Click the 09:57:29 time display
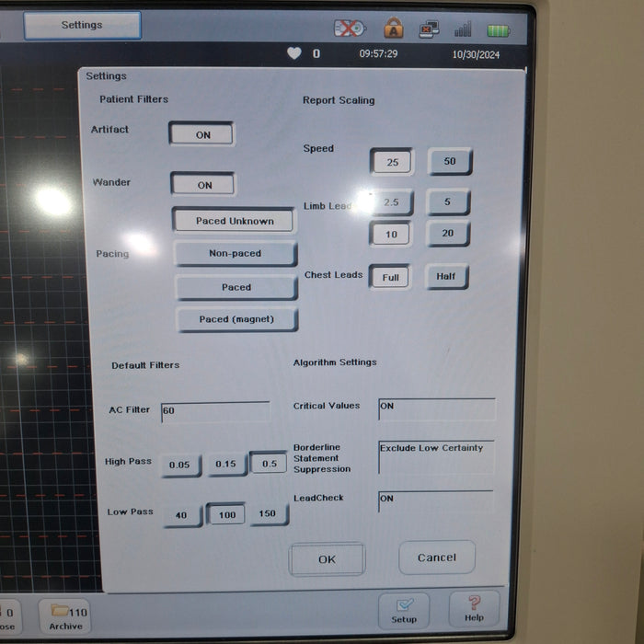 point(378,53)
